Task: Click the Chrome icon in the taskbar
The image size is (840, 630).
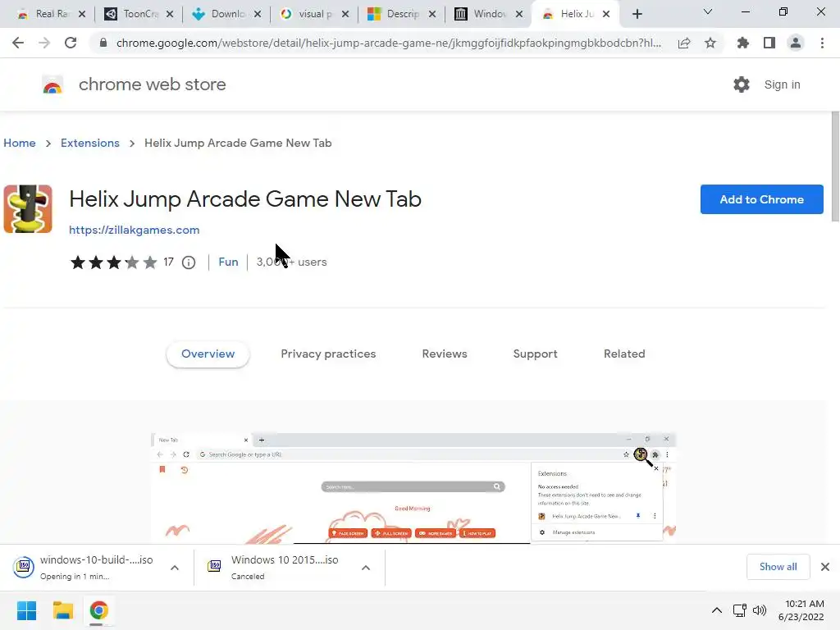Action: point(98,610)
